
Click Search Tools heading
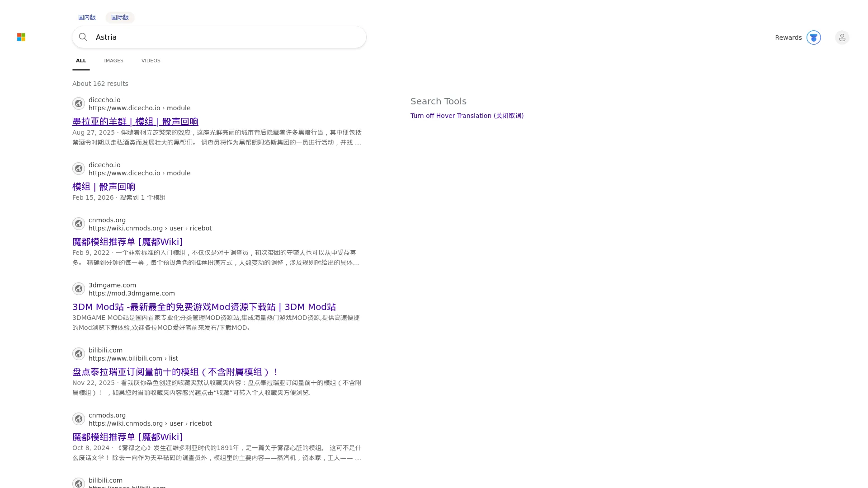(439, 101)
